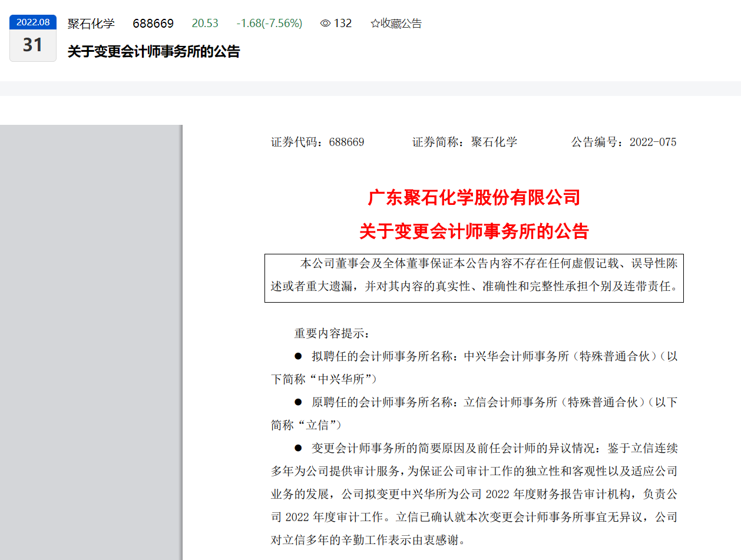Click the view count number 132
The height and width of the screenshot is (560, 741).
[x=343, y=24]
